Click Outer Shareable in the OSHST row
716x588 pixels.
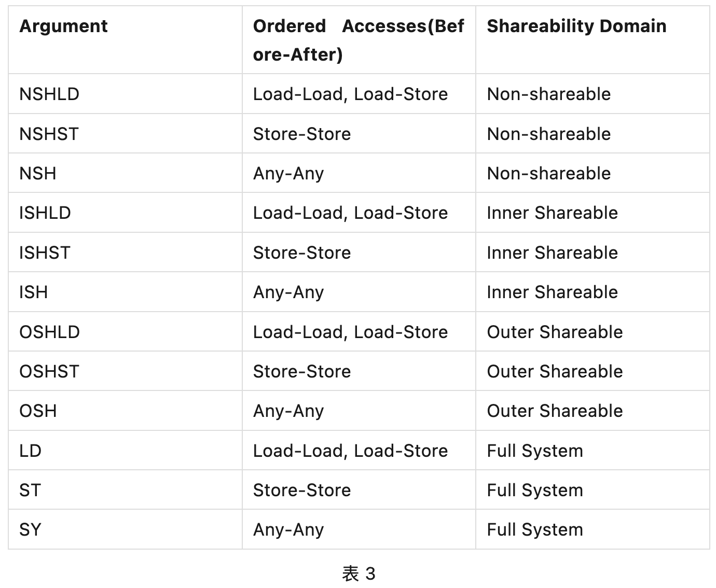click(x=554, y=371)
